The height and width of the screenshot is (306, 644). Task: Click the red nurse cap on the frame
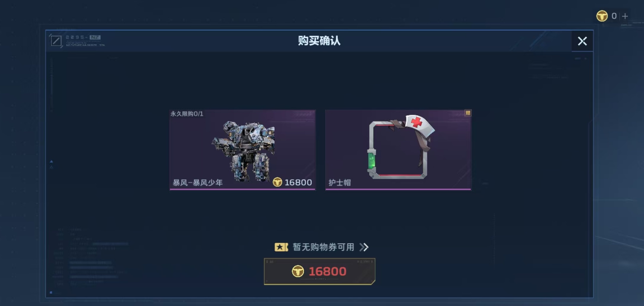click(x=419, y=124)
